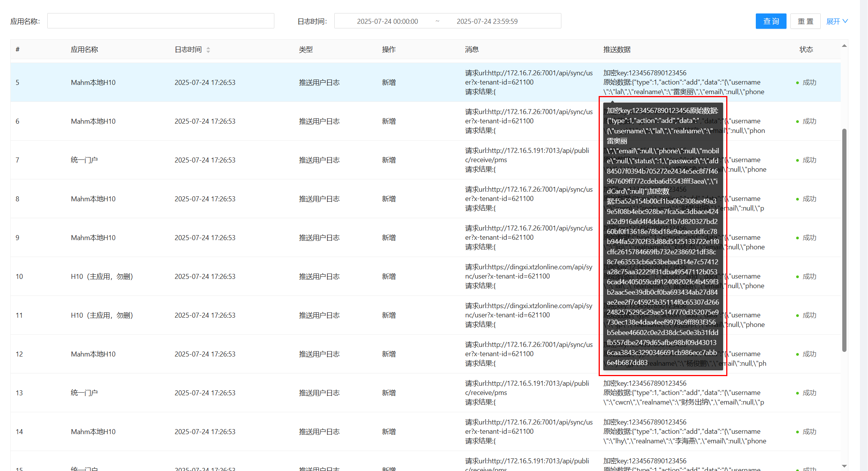Image resolution: width=868 pixels, height=471 pixels.
Task: Click scroll-down arrow at table bottom right
Action: (844, 466)
